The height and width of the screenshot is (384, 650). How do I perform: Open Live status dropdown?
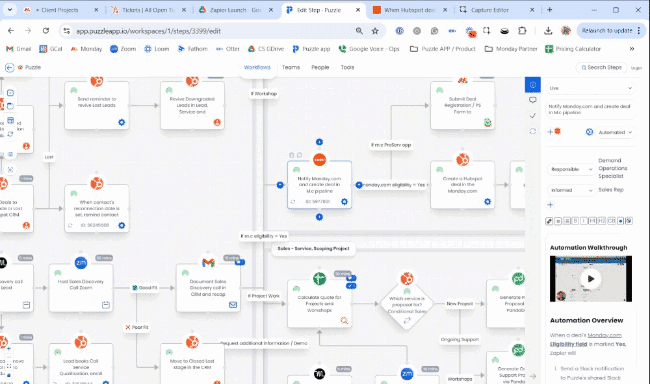(x=591, y=88)
